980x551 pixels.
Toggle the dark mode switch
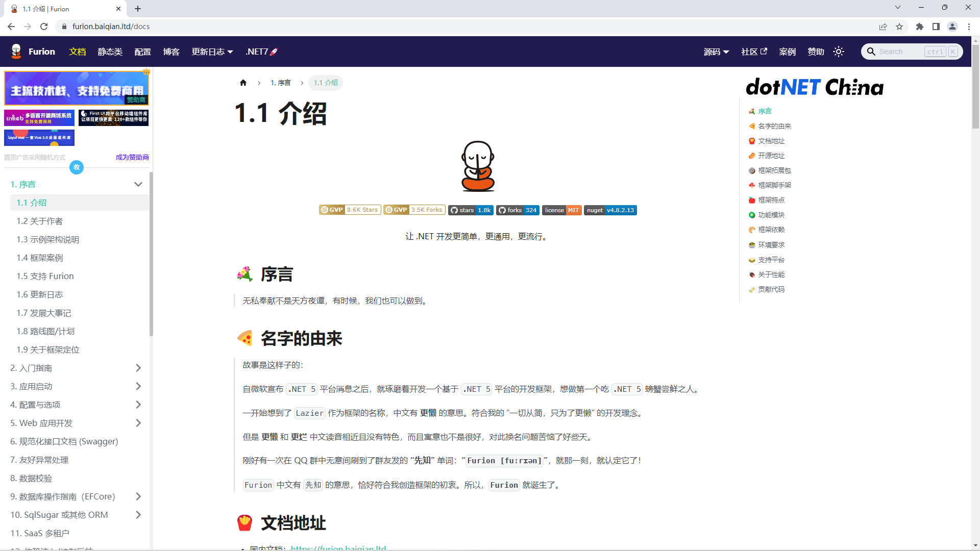(839, 52)
